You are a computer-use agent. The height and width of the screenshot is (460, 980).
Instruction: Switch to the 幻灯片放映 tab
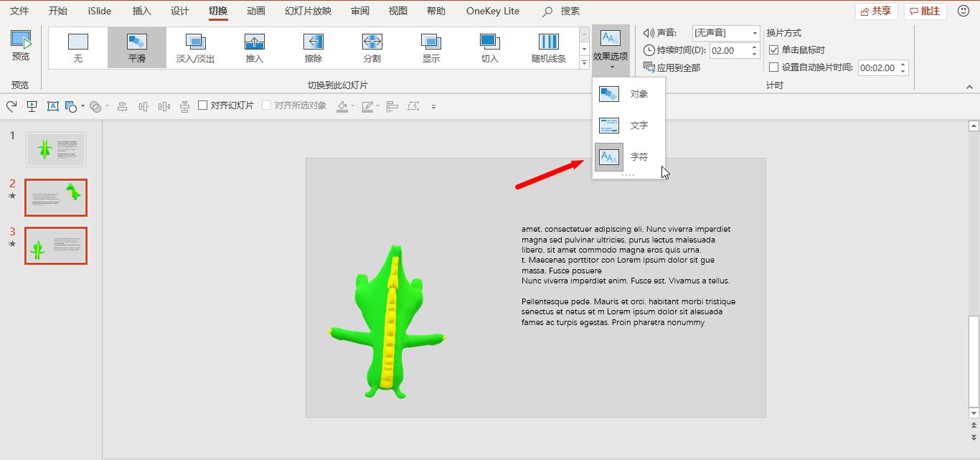click(308, 11)
